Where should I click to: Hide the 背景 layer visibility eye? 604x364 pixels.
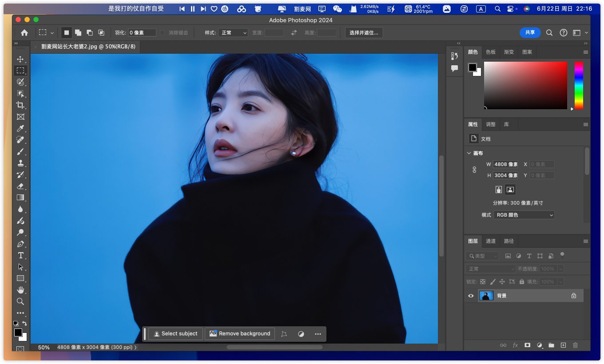(x=471, y=296)
